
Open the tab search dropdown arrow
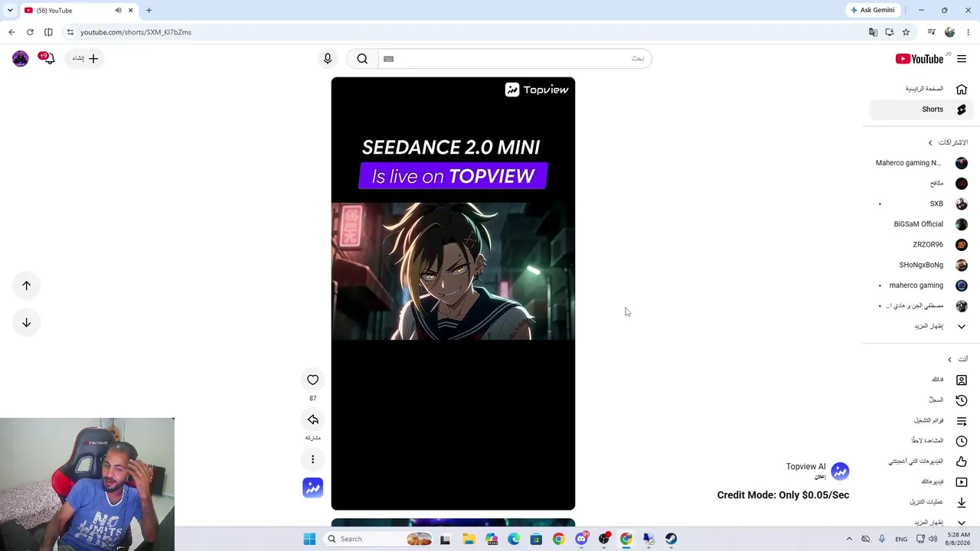(x=10, y=10)
